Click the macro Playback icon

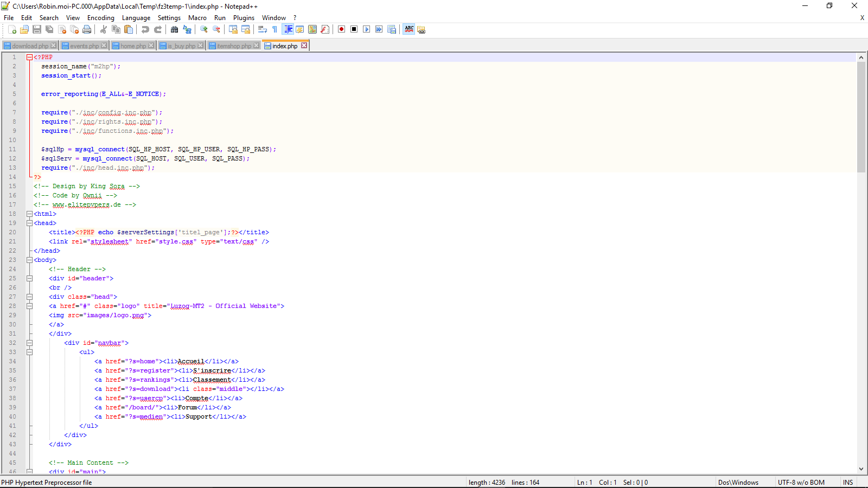click(366, 29)
